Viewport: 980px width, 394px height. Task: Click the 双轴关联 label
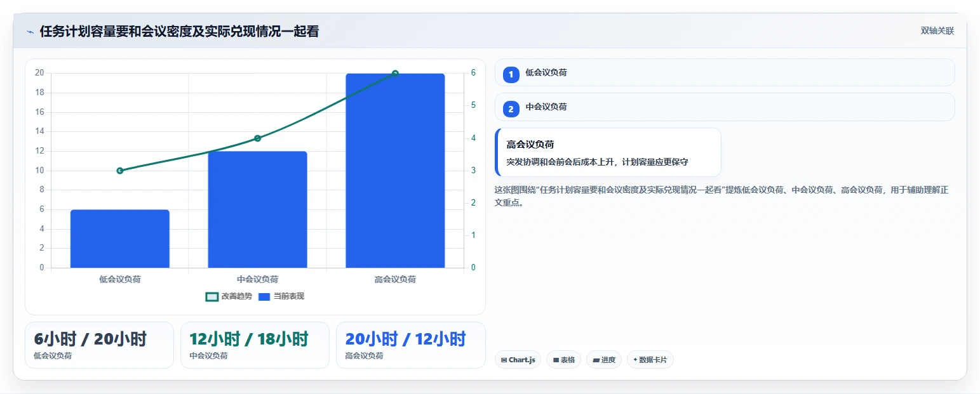point(937,31)
